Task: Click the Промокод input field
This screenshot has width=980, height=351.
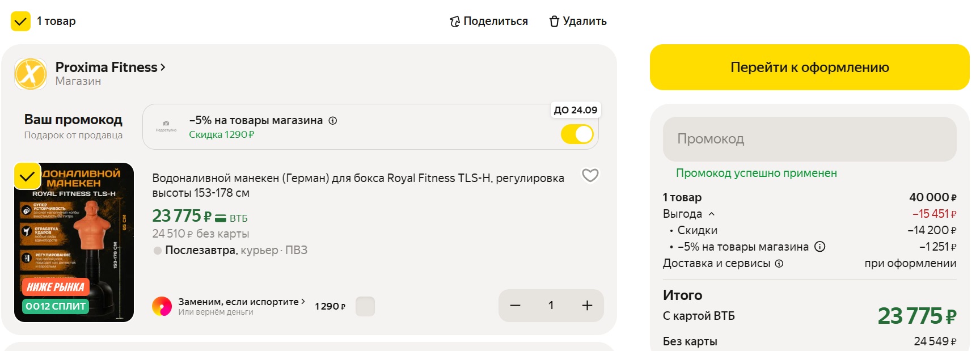Action: click(x=809, y=139)
